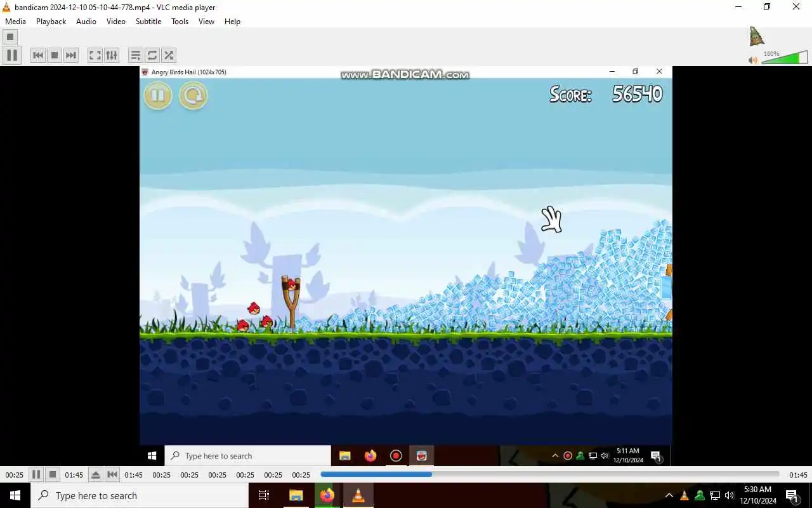Click the VLC cone tray icon
Viewport: 812px width, 508px height.
[x=684, y=495]
